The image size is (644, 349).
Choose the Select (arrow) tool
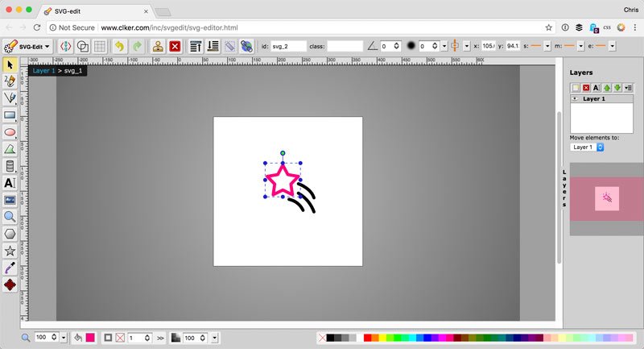10,65
